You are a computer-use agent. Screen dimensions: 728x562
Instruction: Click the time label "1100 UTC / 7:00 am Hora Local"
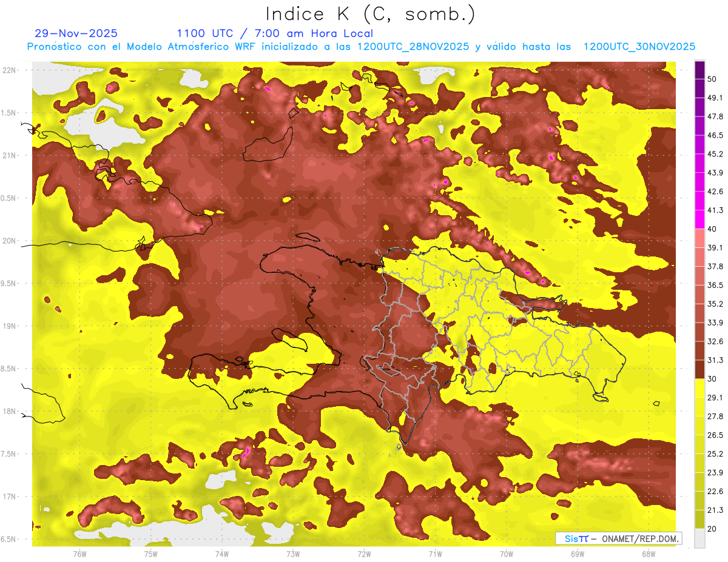275,33
